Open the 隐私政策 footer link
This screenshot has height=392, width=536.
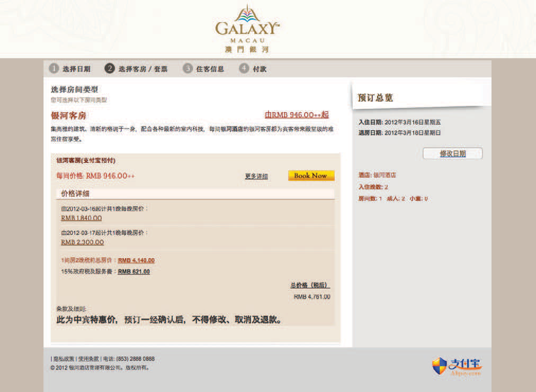coord(63,359)
